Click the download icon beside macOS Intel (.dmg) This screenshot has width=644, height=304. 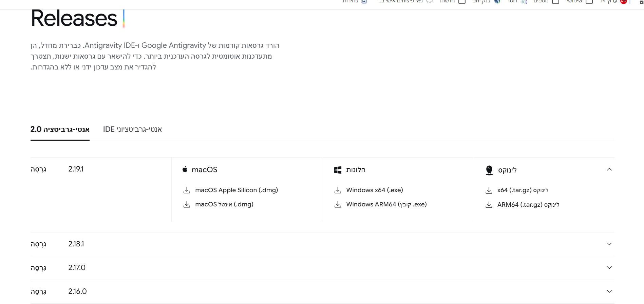pyautogui.click(x=187, y=204)
